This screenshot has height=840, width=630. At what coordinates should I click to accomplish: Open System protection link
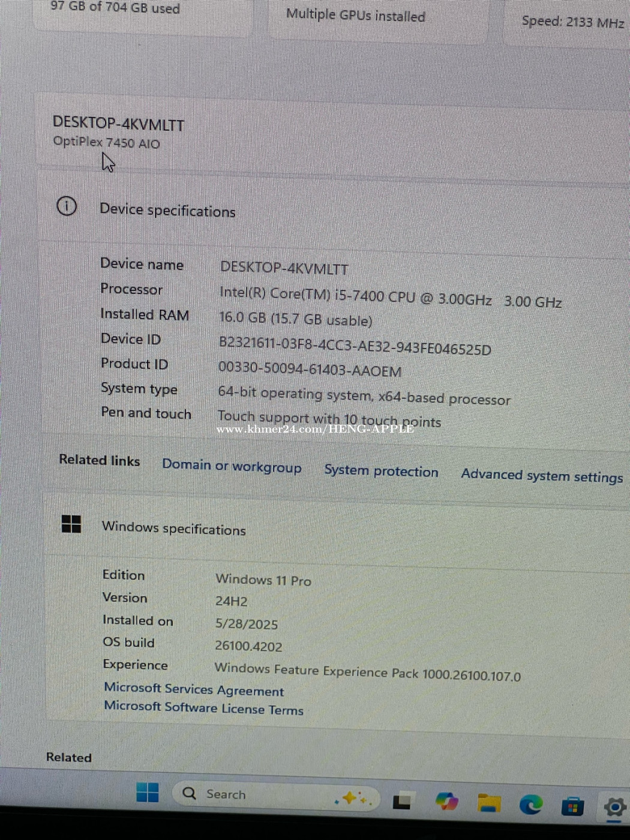click(382, 471)
